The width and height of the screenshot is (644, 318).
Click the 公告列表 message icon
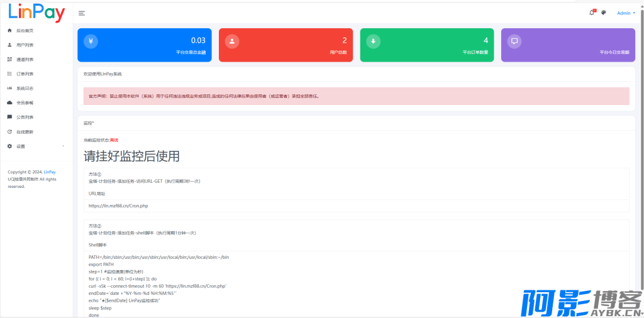click(9, 117)
